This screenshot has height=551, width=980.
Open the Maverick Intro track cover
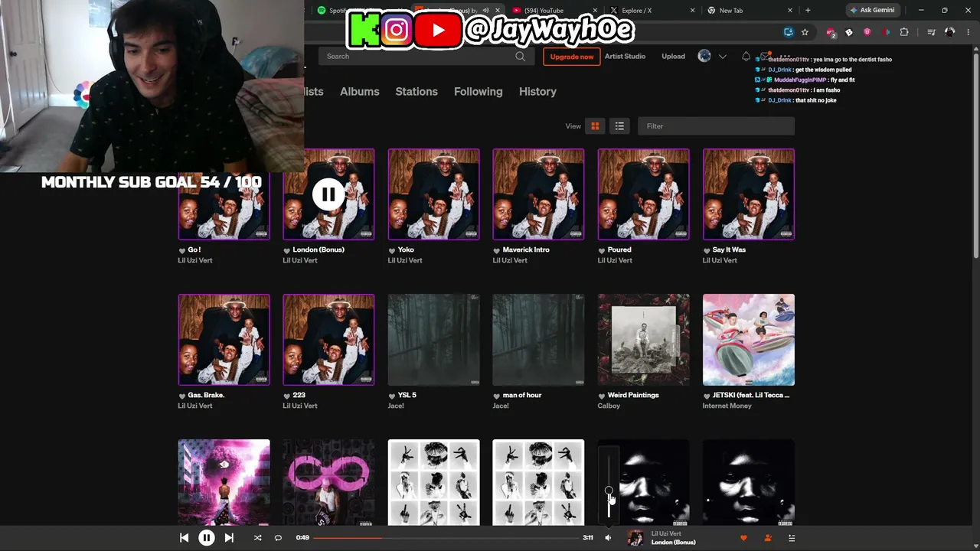click(538, 194)
